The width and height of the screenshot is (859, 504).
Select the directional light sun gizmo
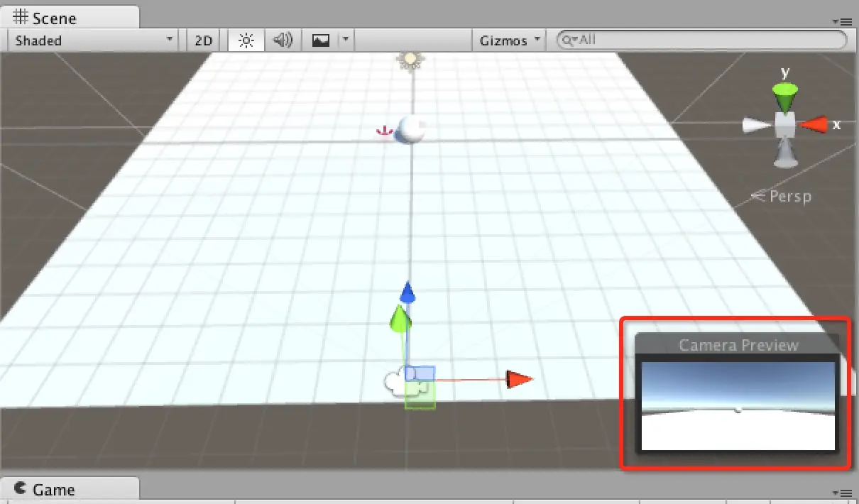coord(409,60)
